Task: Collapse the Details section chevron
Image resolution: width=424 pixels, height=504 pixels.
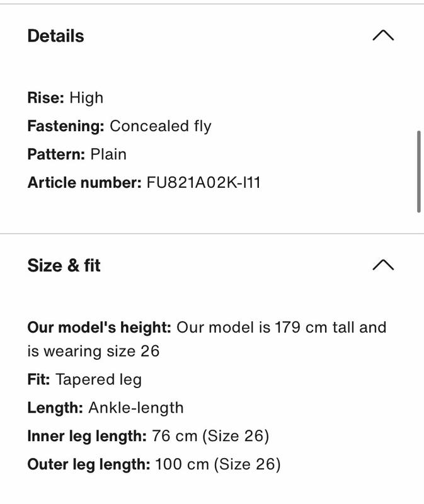Action: tap(383, 35)
